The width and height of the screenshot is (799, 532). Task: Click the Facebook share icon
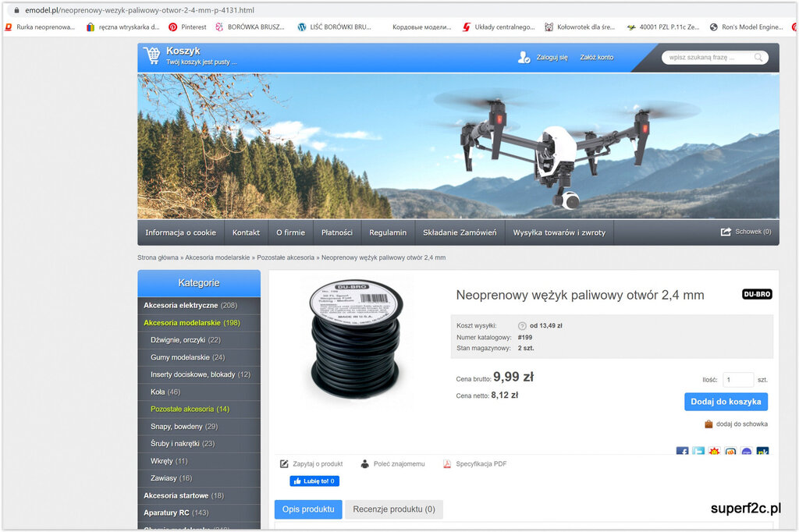tap(682, 452)
